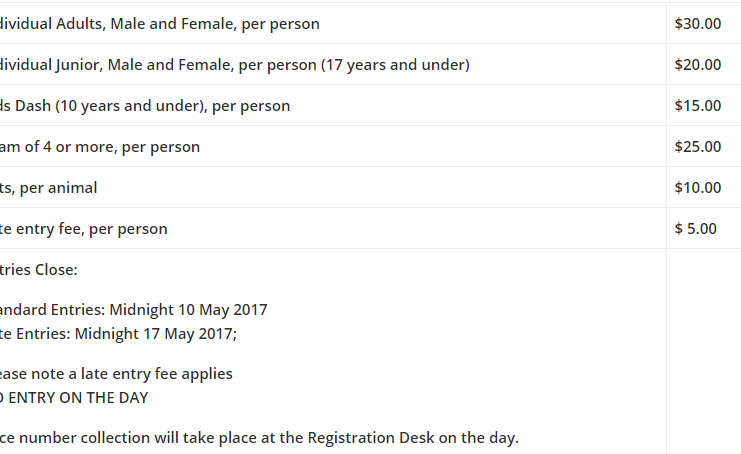Select the $25.00 team price

click(698, 147)
